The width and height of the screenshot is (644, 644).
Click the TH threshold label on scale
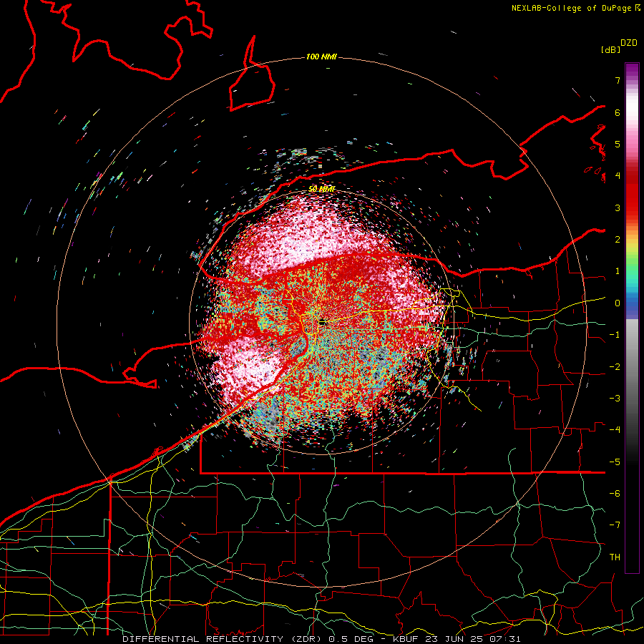click(615, 557)
